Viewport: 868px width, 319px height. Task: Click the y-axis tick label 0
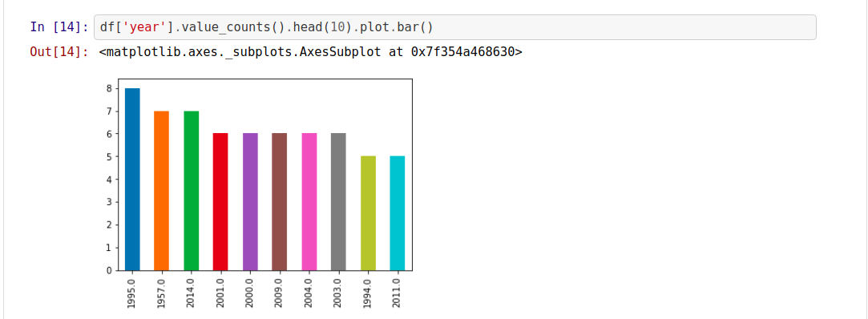[x=109, y=270]
